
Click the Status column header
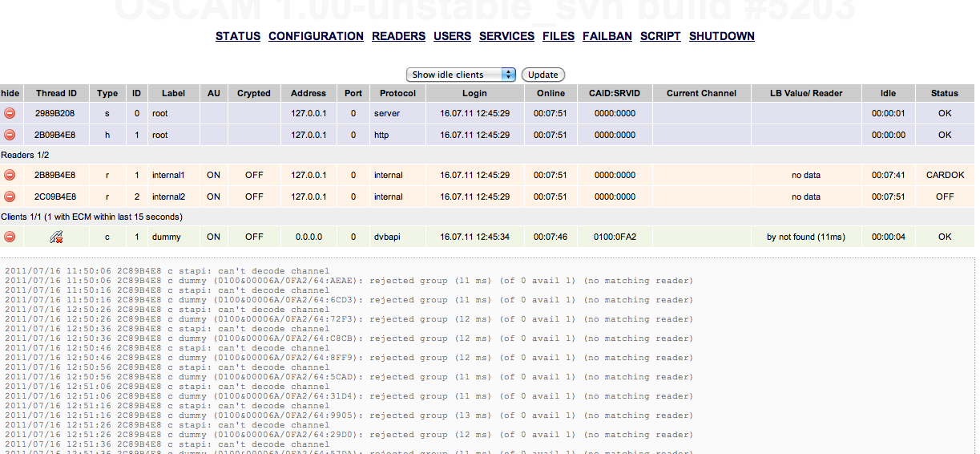coord(945,93)
